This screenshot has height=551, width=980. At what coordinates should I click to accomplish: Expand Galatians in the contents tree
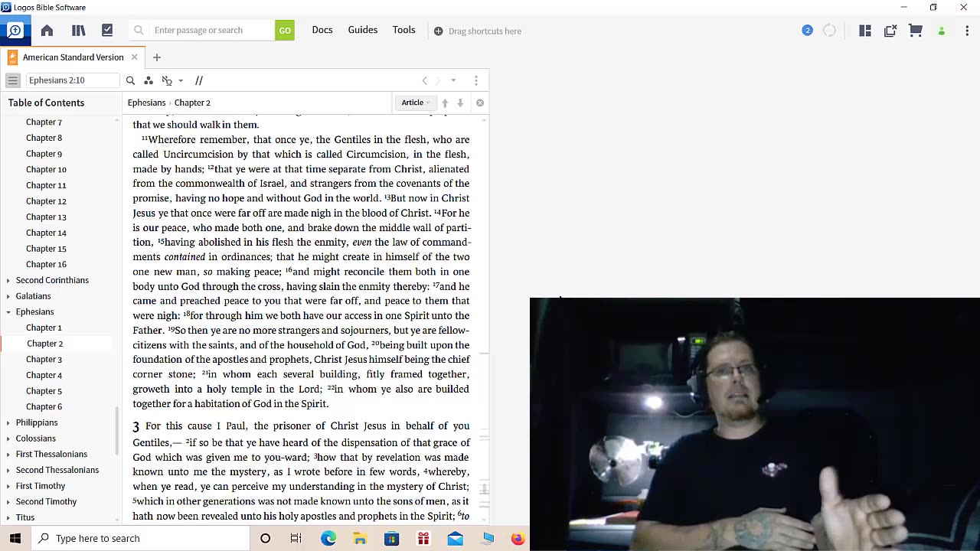(8, 296)
